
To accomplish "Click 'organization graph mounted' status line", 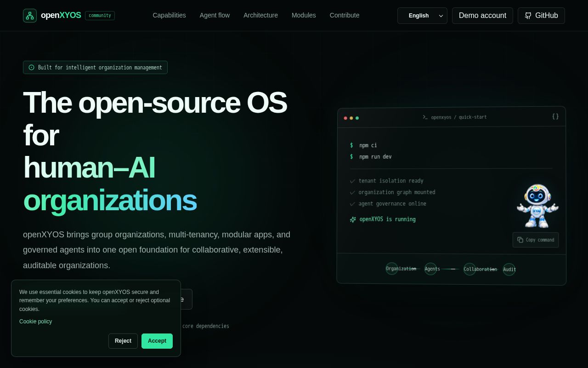I will pos(392,192).
